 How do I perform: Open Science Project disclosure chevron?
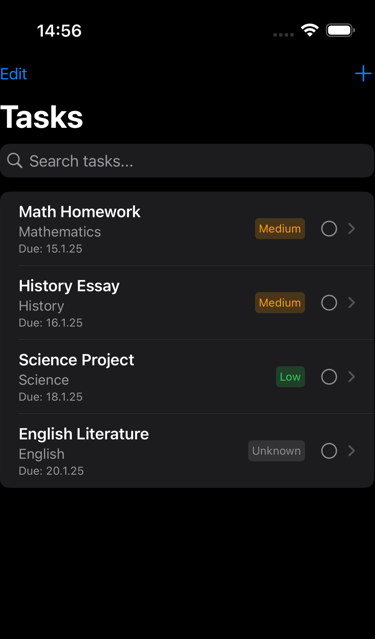pyautogui.click(x=352, y=377)
